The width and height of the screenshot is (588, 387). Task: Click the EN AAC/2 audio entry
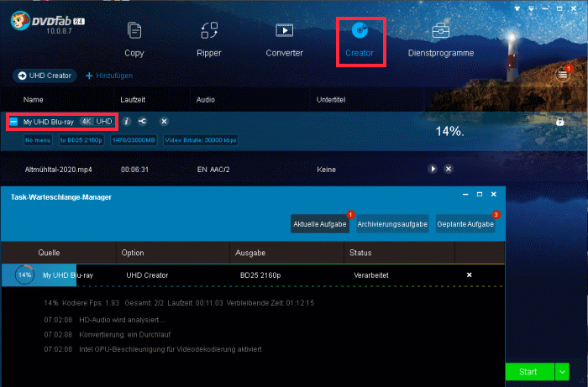213,170
